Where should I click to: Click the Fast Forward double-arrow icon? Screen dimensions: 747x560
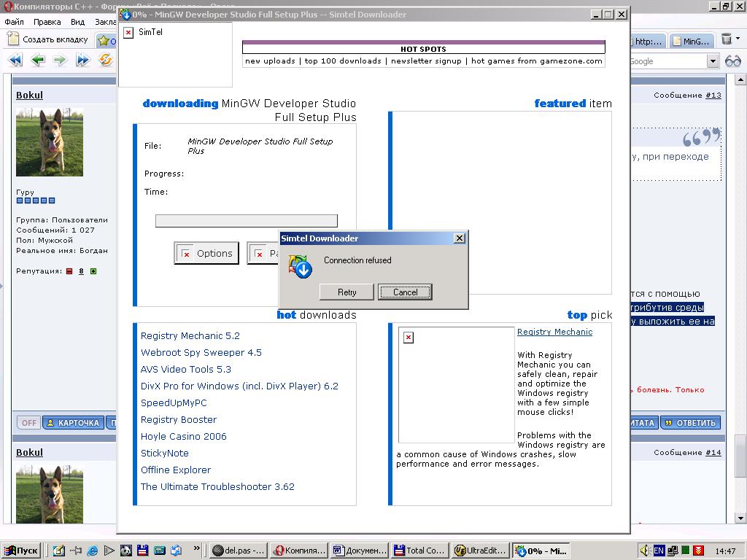click(x=82, y=61)
